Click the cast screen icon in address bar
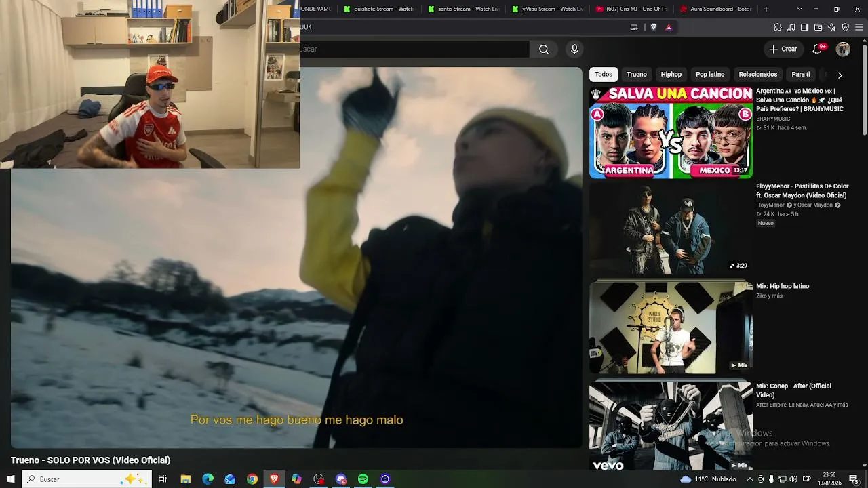 tap(634, 27)
